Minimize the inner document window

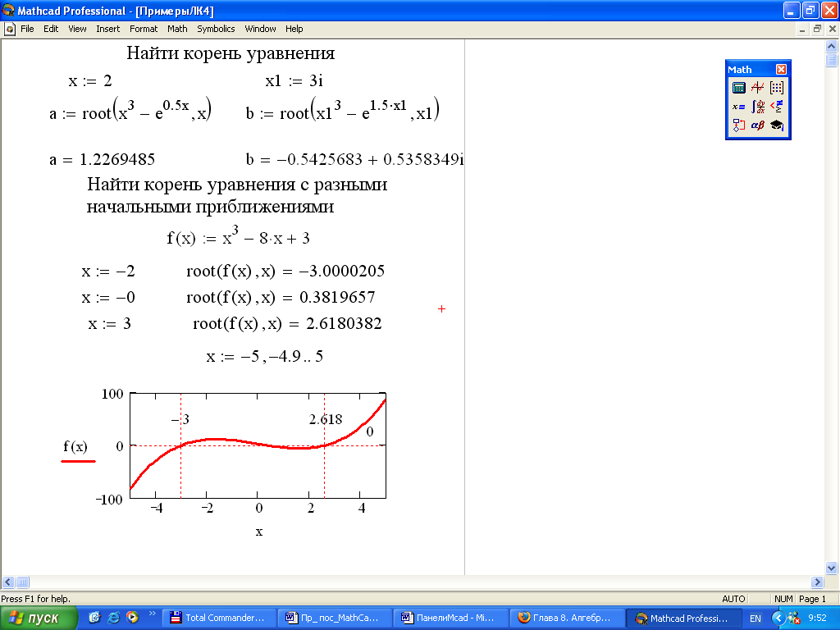coord(802,30)
